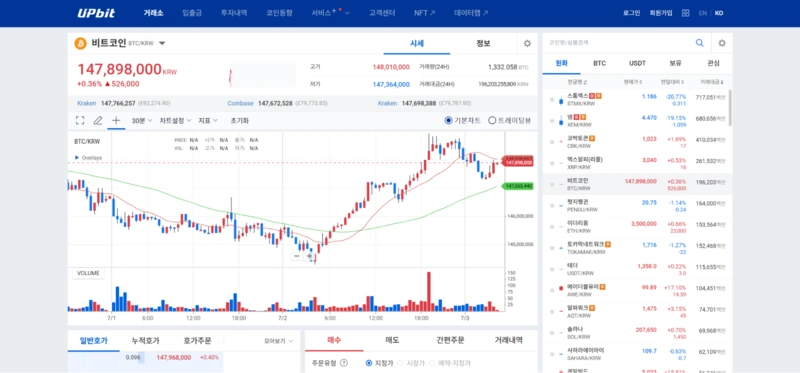Click the tallest red volume bar
This screenshot has height=373, width=800.
429,291
